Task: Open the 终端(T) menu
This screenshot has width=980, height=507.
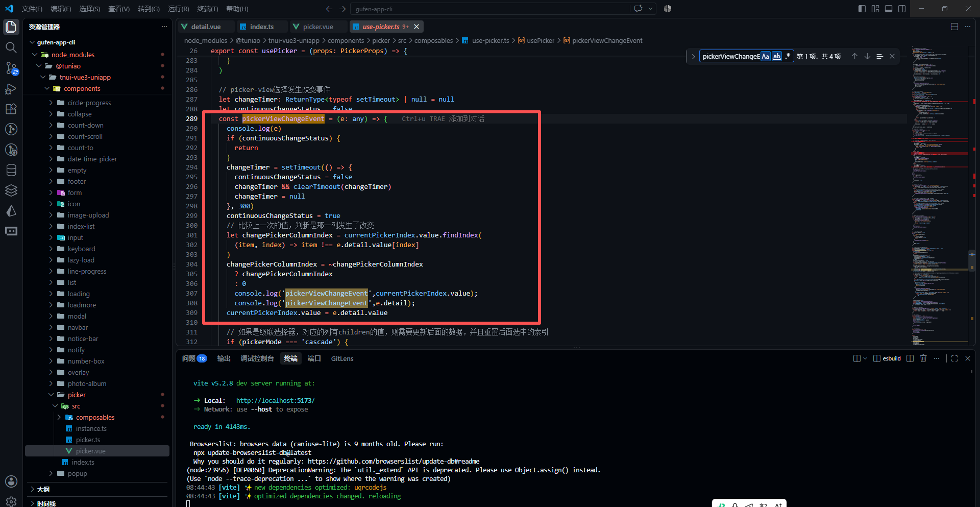Action: click(x=207, y=9)
